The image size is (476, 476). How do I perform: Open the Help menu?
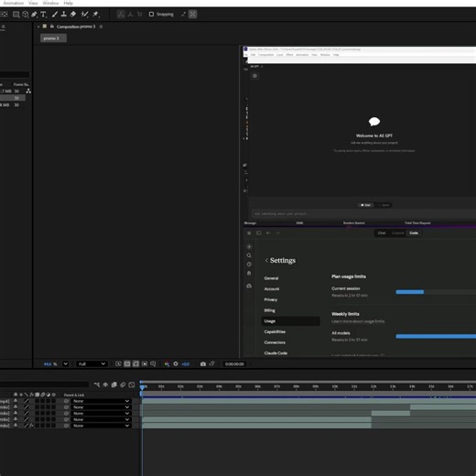tap(69, 3)
